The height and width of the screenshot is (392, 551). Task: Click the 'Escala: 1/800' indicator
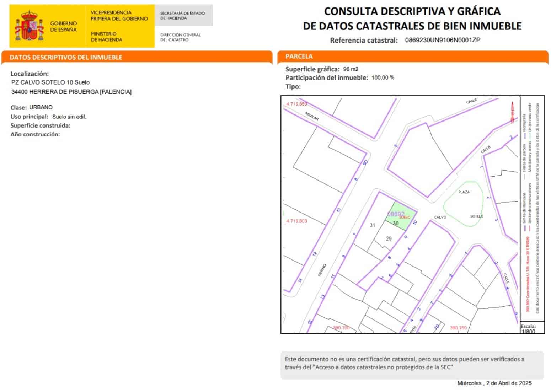(528, 329)
